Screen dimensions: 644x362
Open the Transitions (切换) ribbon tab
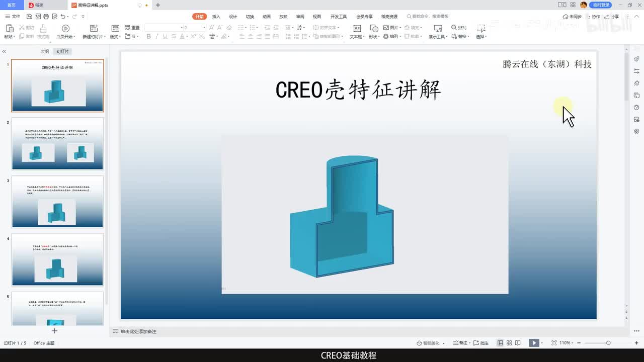tap(250, 17)
